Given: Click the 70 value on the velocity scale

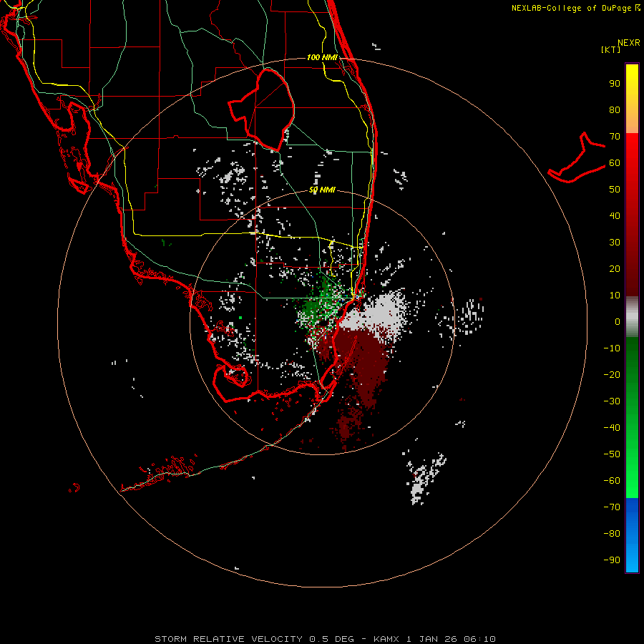Looking at the screenshot, I should 615,137.
